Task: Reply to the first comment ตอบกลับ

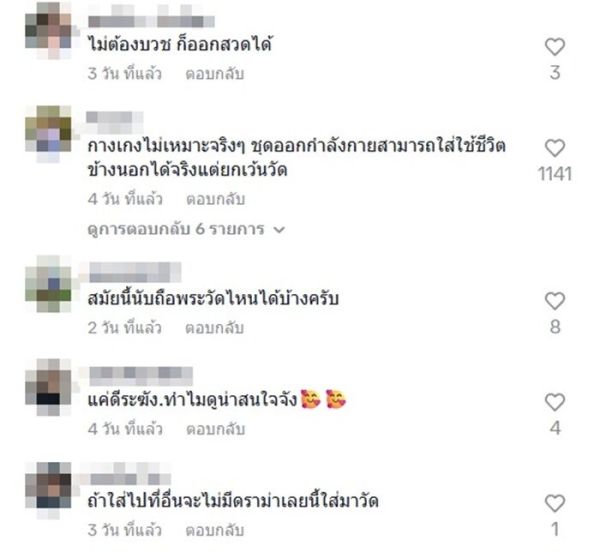Action: coord(215,74)
